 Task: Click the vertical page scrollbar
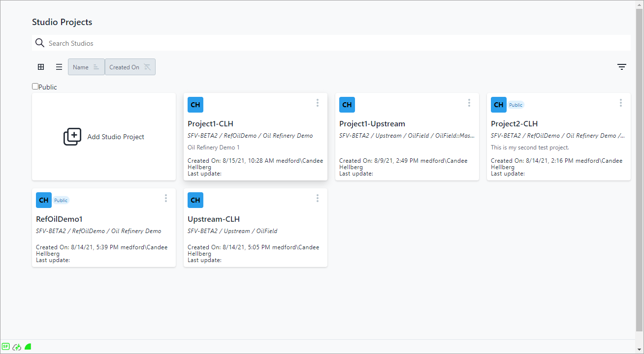(x=639, y=167)
